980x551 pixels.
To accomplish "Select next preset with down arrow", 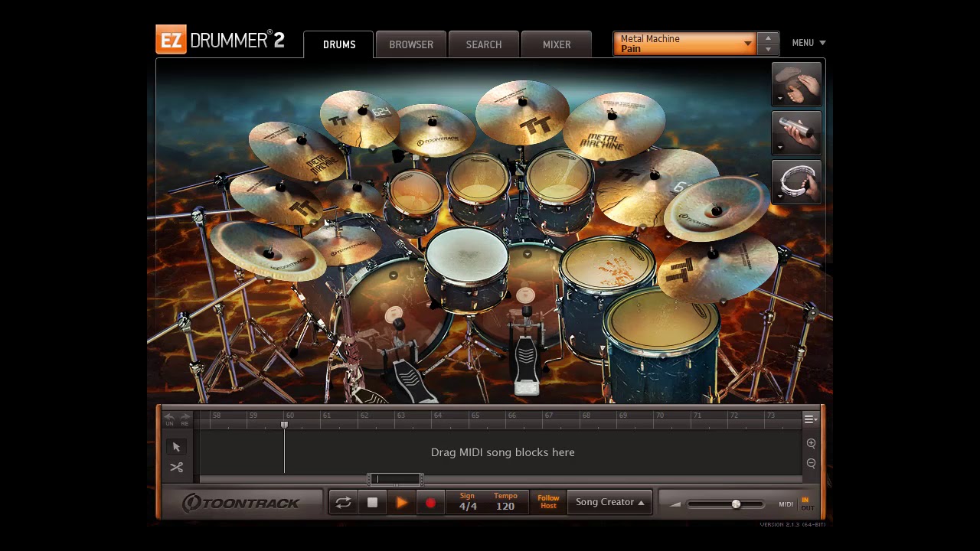I will click(x=768, y=50).
